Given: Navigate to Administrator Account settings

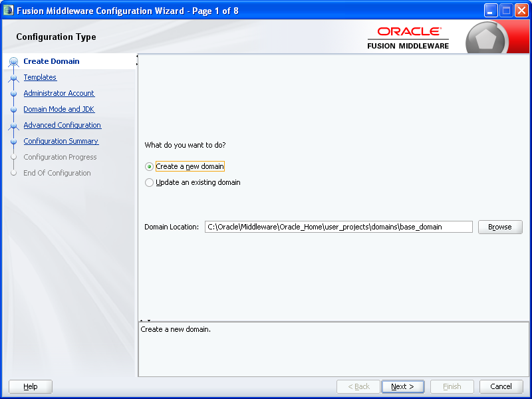Looking at the screenshot, I should [x=59, y=93].
